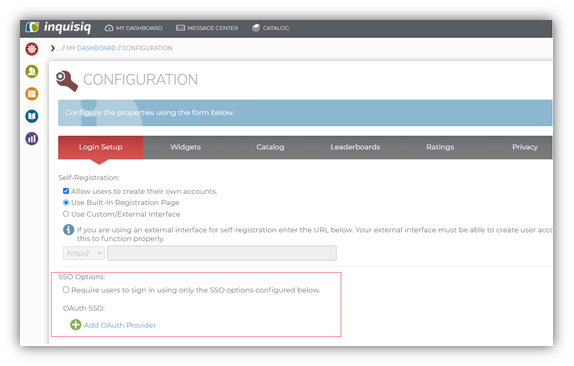The height and width of the screenshot is (366, 574).
Task: Click the 'OAuth SSO:' label
Action: [x=84, y=308]
